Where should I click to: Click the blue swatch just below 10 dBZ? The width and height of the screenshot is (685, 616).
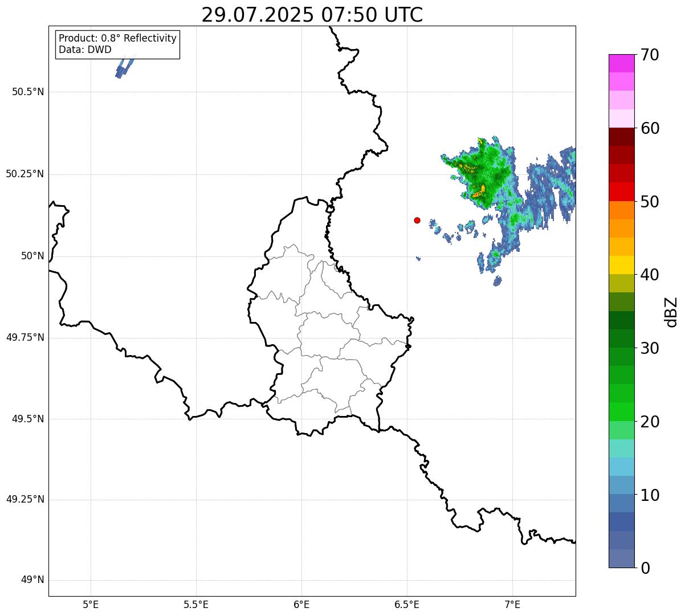point(621,503)
